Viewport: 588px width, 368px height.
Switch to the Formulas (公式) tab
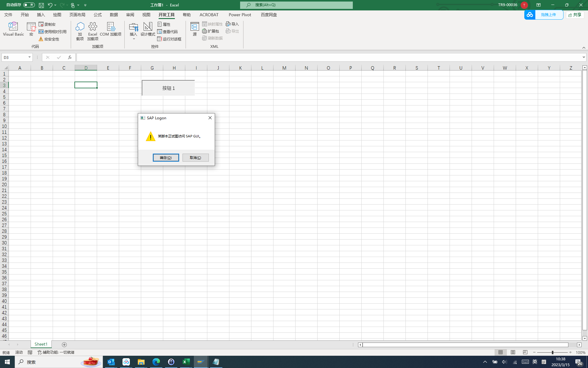point(97,15)
